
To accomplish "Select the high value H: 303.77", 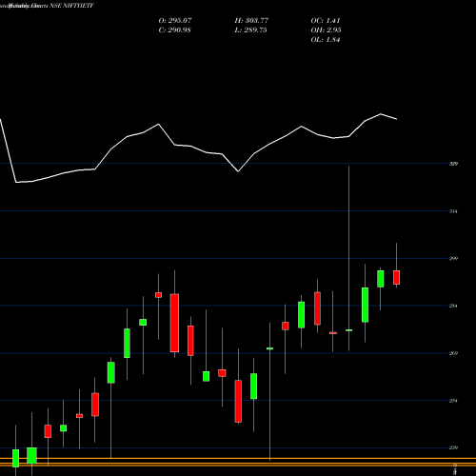I will (251, 21).
